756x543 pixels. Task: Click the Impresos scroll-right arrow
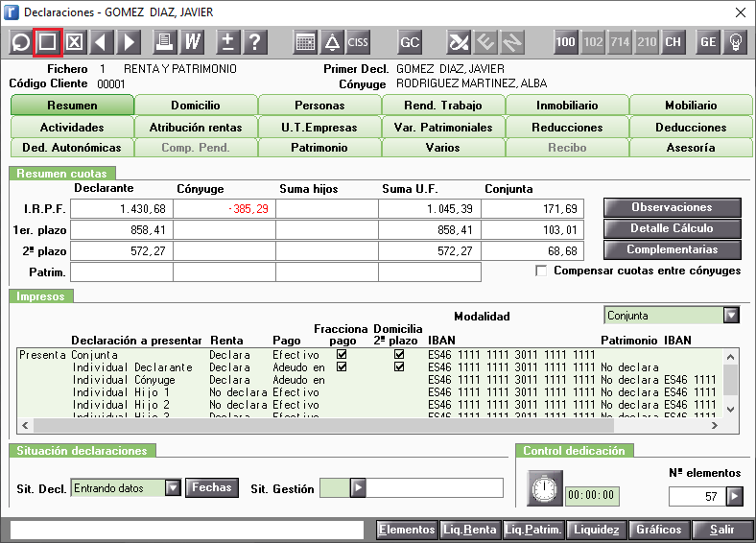(715, 425)
